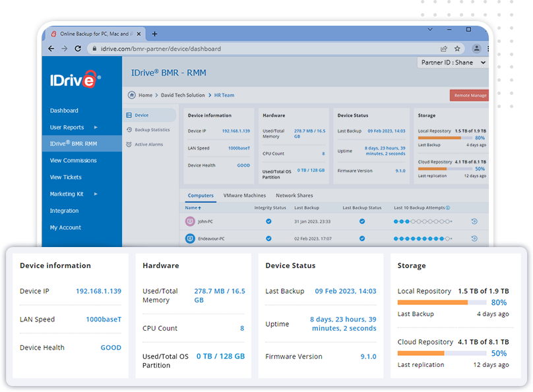The width and height of the screenshot is (533, 392).
Task: Open the David Tech Solution breadcrumb link
Action: pyautogui.click(x=183, y=96)
